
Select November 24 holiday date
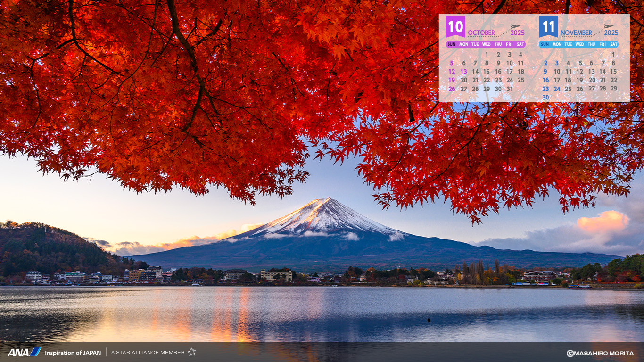pyautogui.click(x=557, y=89)
